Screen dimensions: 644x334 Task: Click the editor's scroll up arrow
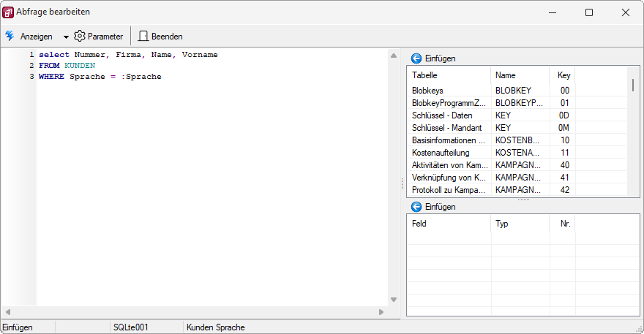click(394, 56)
